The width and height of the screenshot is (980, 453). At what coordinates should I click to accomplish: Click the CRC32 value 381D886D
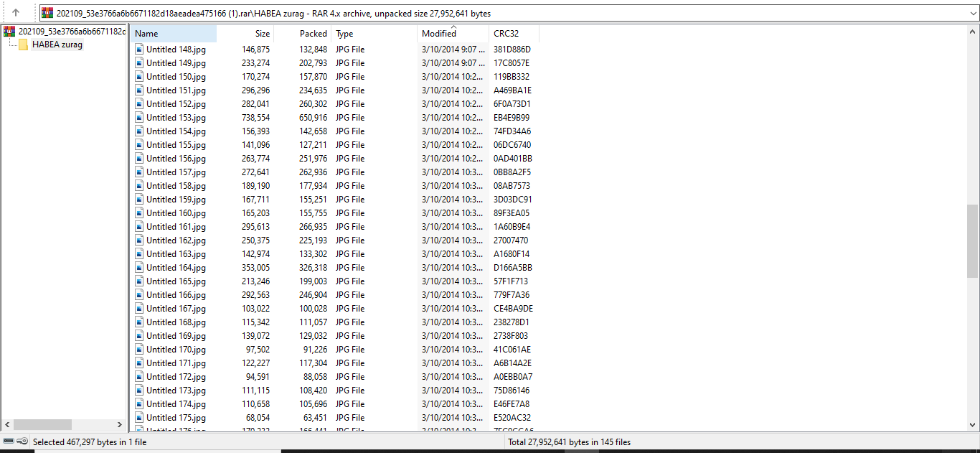(x=512, y=50)
